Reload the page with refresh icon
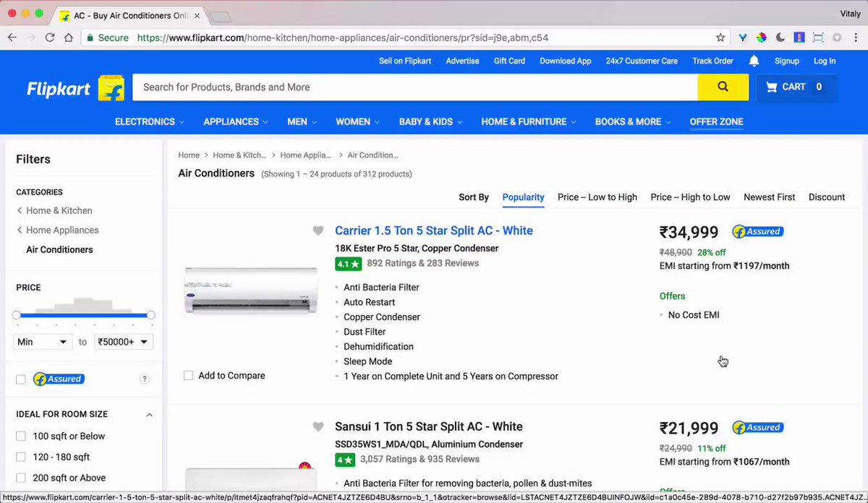The width and height of the screenshot is (868, 503). 50,38
